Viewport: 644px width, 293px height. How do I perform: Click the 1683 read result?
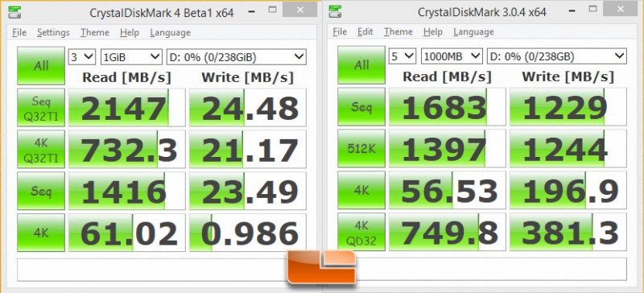(x=448, y=107)
